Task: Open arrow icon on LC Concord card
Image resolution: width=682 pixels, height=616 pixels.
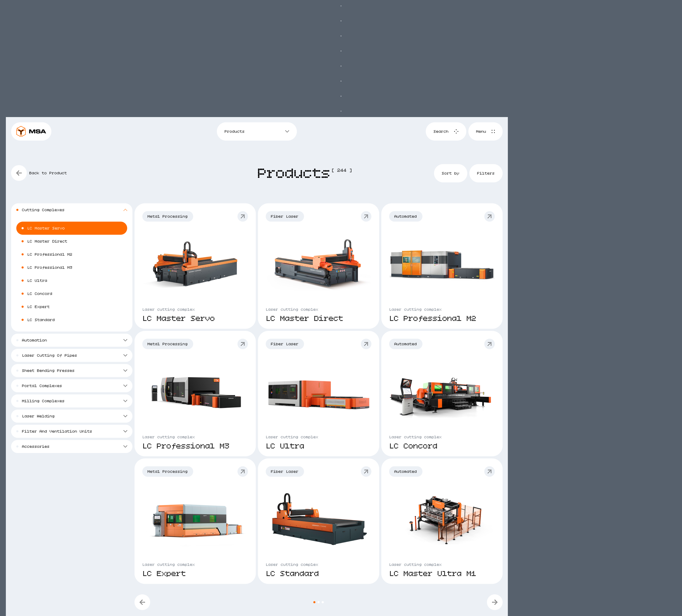Action: [x=489, y=344]
